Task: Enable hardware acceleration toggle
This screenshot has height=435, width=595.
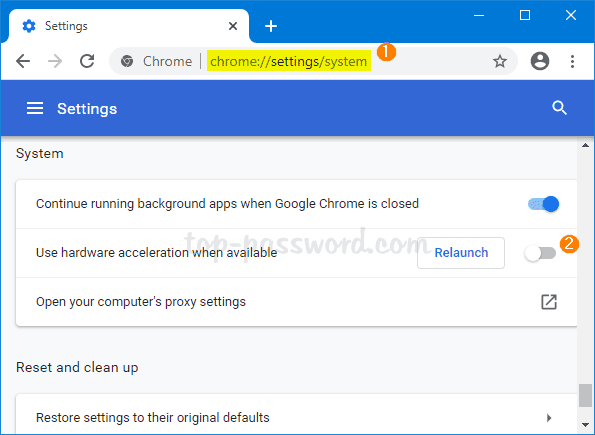Action: pyautogui.click(x=540, y=253)
